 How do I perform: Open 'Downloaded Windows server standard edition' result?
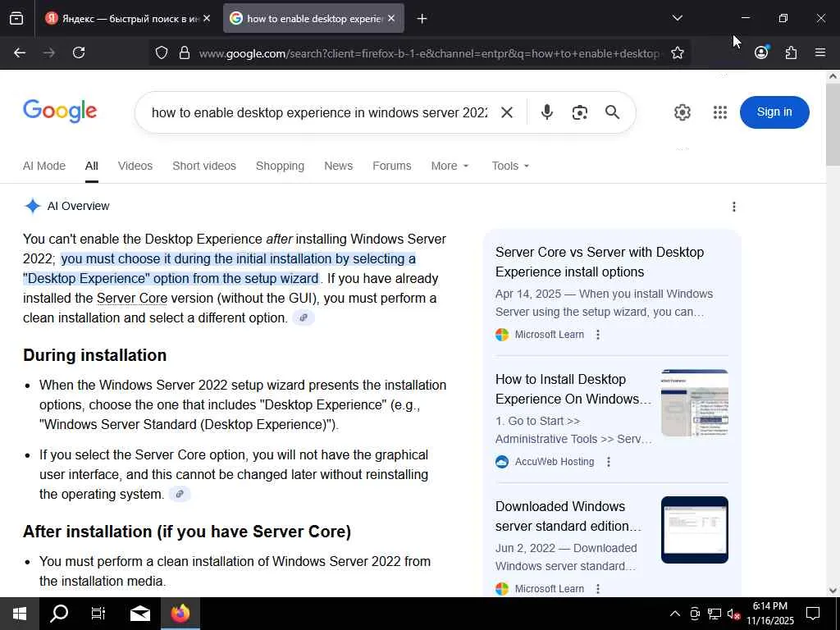[x=568, y=516]
